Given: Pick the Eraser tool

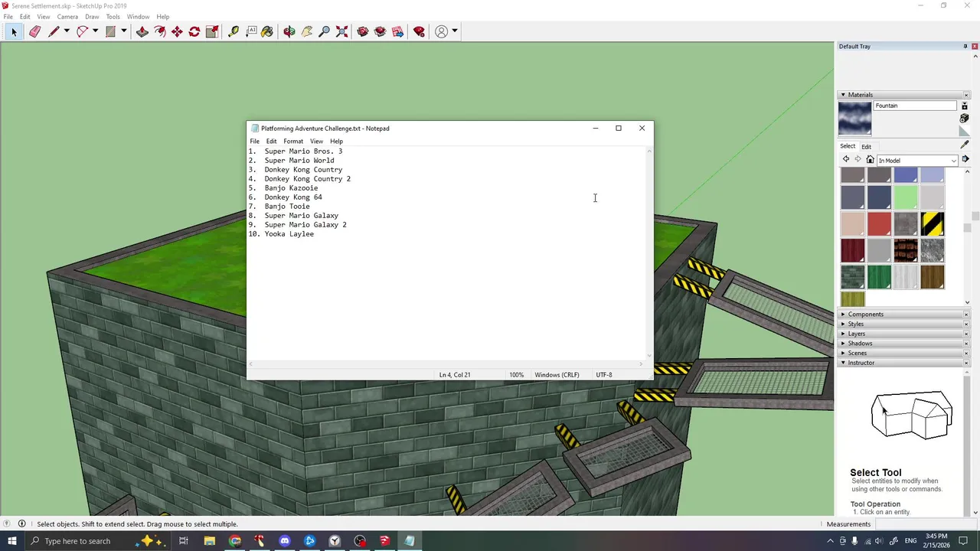Looking at the screenshot, I should [x=34, y=31].
